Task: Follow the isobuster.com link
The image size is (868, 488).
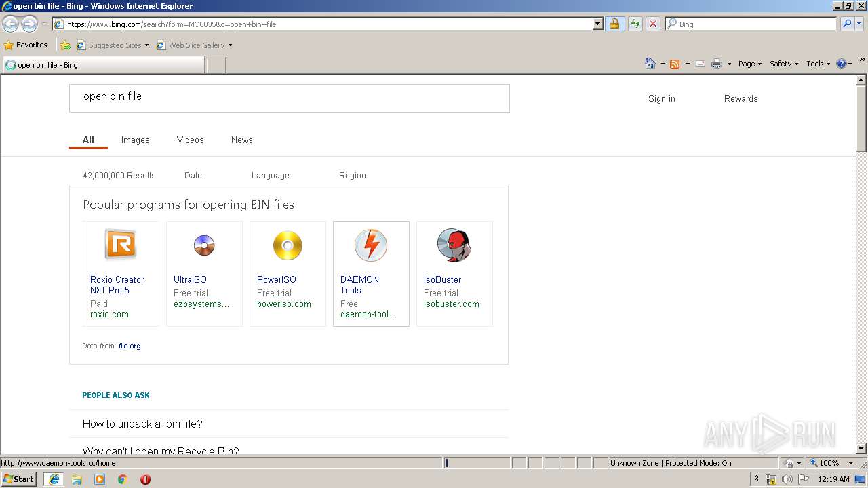Action: coord(451,304)
